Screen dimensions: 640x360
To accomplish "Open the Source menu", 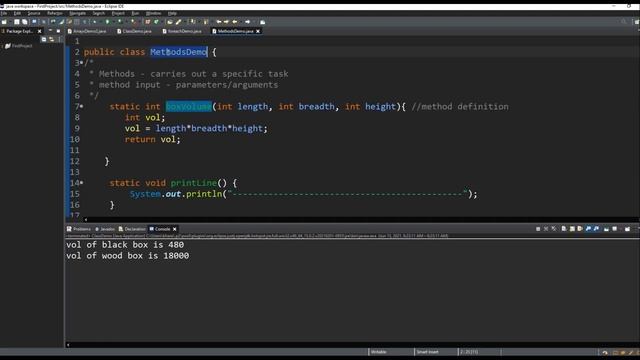I will tap(34, 13).
